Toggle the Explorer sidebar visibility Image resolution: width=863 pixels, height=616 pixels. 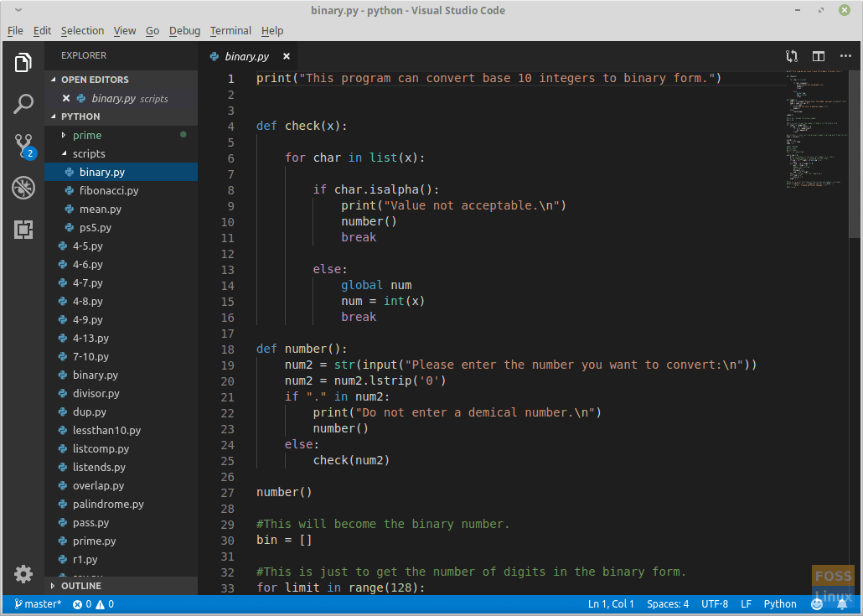pyautogui.click(x=23, y=62)
